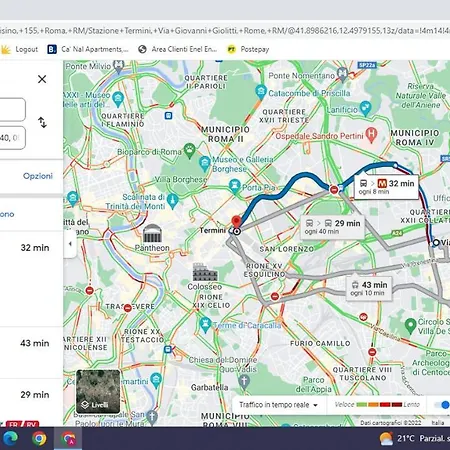The height and width of the screenshot is (450, 450).
Task: Open Traffico in tempo reale dropdown
Action: point(278,405)
